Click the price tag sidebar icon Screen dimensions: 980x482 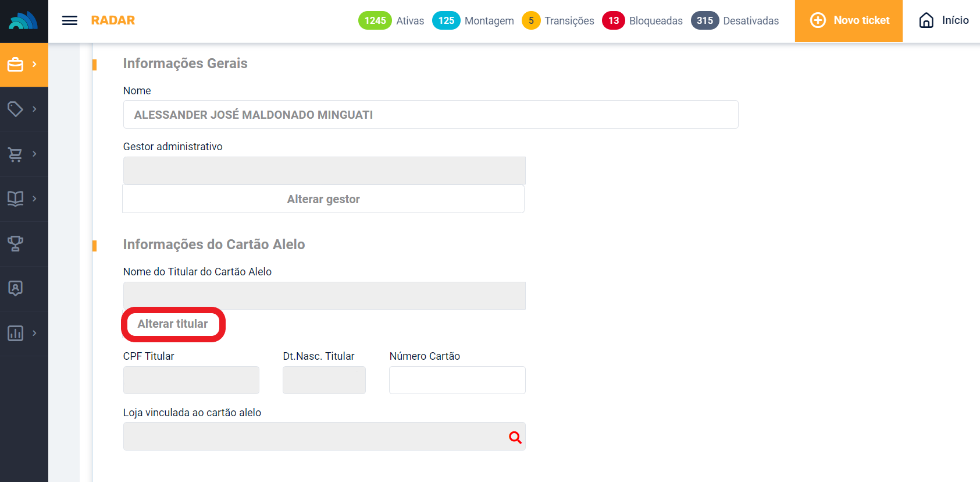click(x=16, y=109)
